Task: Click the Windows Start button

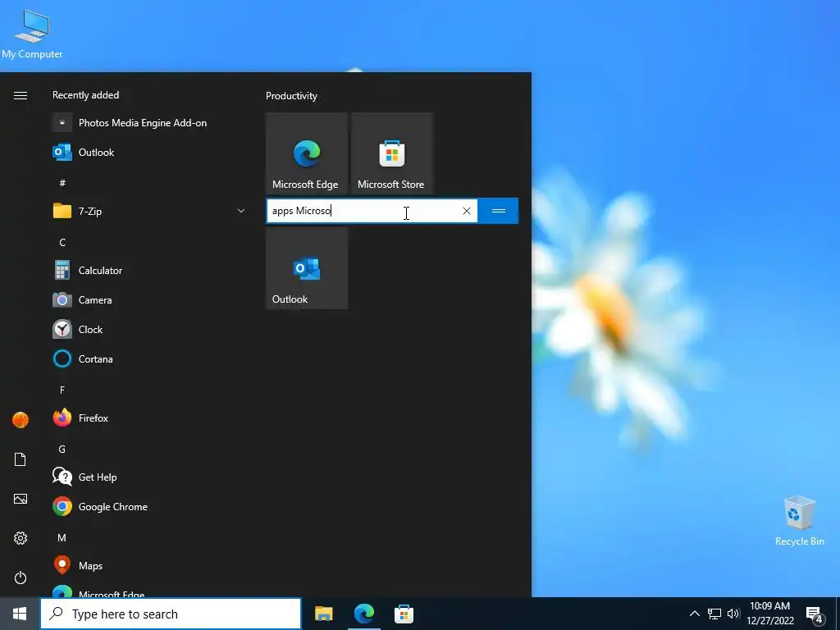Action: pyautogui.click(x=20, y=614)
